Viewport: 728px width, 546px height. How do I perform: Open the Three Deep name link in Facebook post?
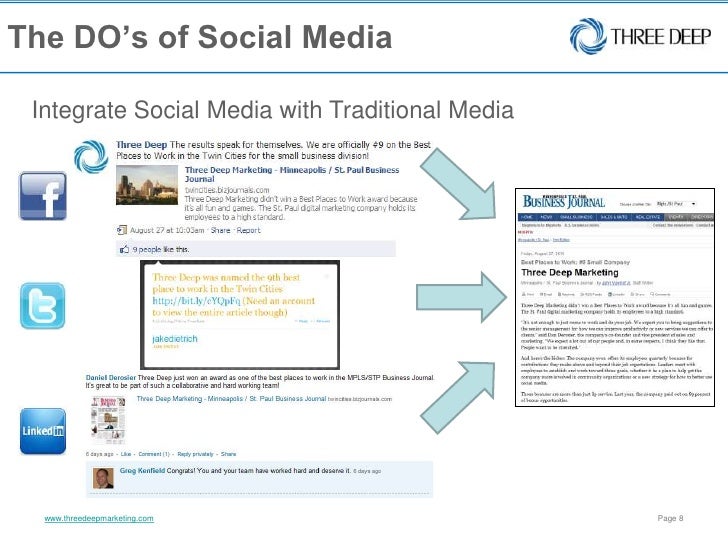pos(141,145)
